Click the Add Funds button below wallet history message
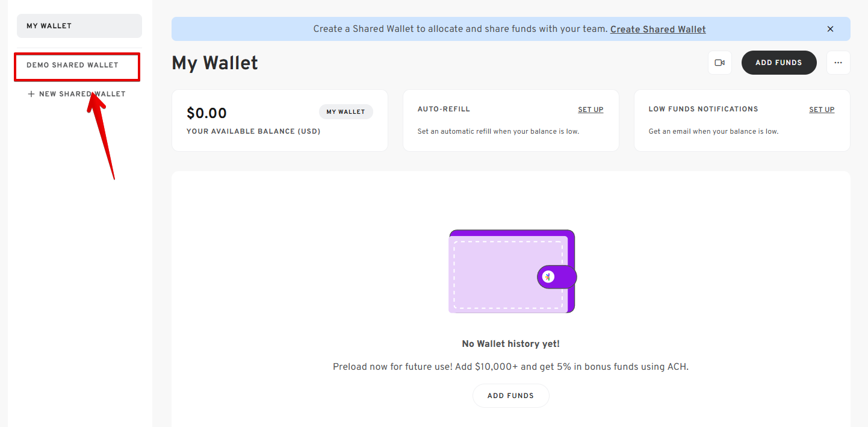This screenshot has width=868, height=427. click(510, 396)
